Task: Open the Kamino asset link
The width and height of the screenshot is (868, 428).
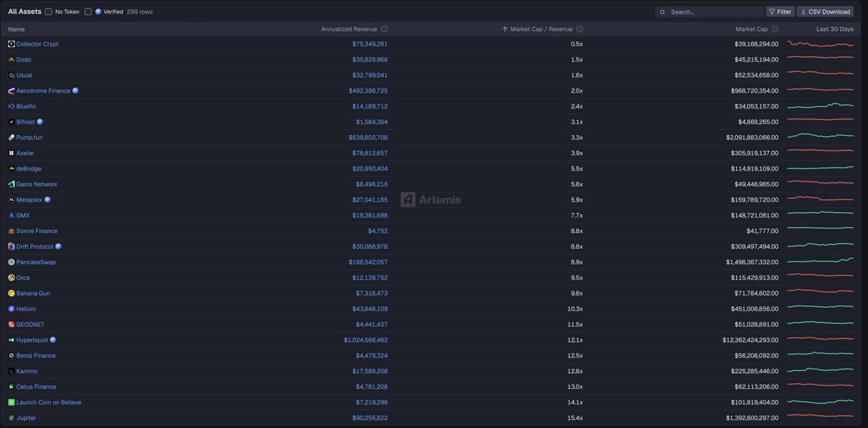Action: [27, 371]
